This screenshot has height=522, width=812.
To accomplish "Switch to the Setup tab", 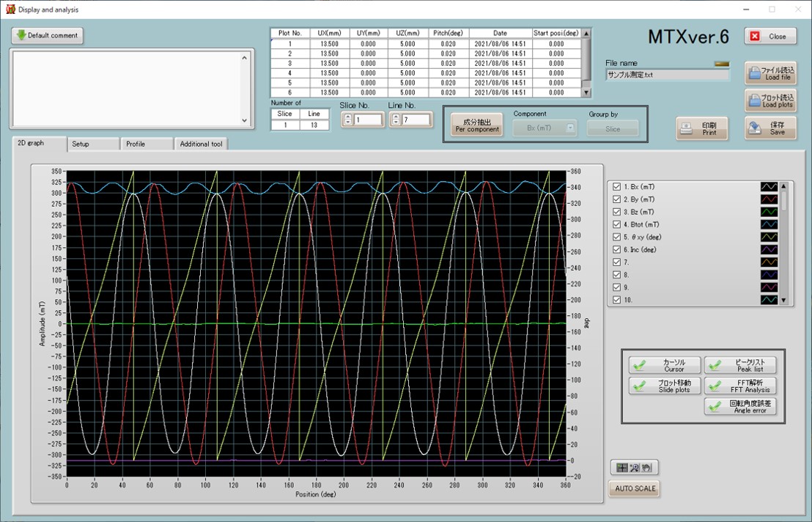I will pos(93,144).
